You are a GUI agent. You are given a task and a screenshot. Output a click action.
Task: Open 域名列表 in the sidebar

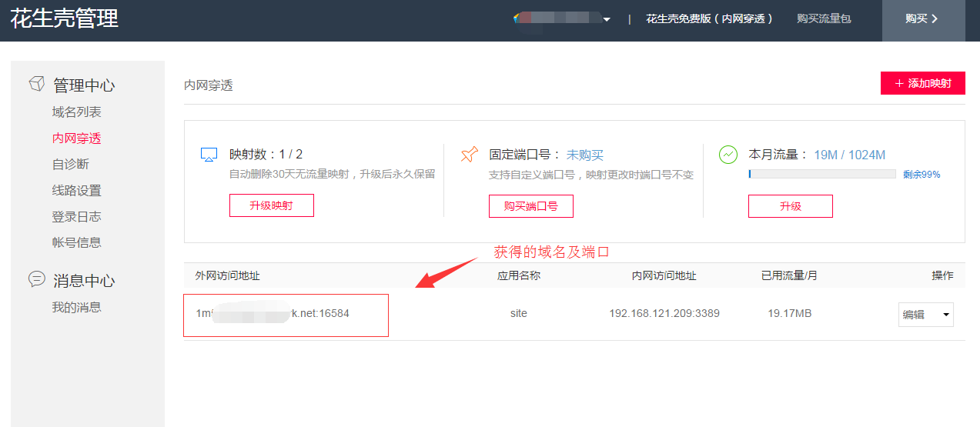click(x=76, y=112)
